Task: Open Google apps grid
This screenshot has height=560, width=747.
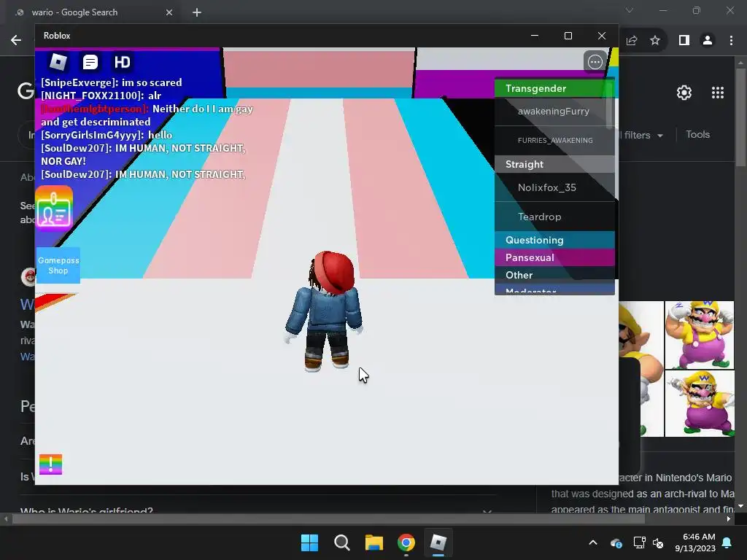Action: pos(718,93)
